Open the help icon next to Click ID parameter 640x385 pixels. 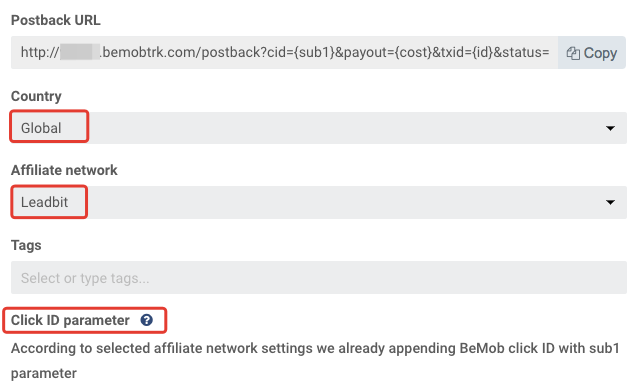click(x=147, y=320)
